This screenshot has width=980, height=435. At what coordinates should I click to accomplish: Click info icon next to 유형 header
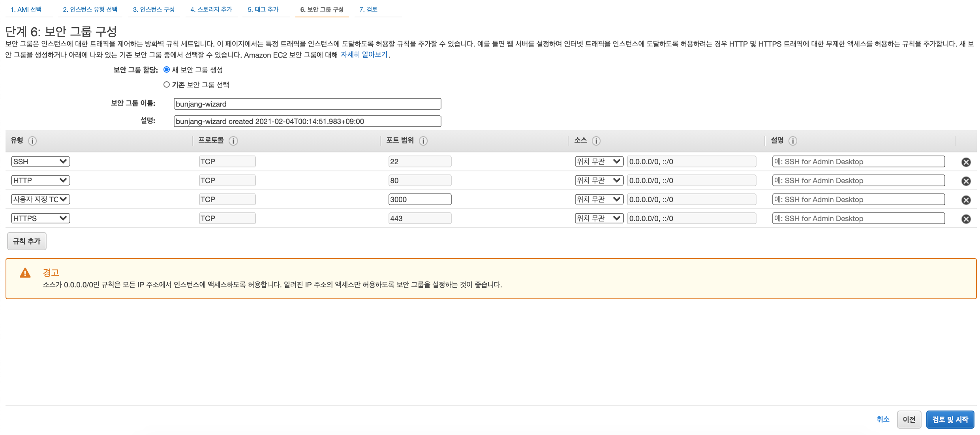pyautogui.click(x=32, y=141)
